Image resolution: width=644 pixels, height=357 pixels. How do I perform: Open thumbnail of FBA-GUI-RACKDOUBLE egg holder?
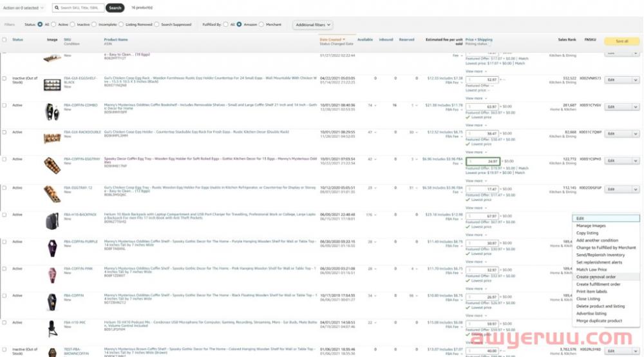52,139
